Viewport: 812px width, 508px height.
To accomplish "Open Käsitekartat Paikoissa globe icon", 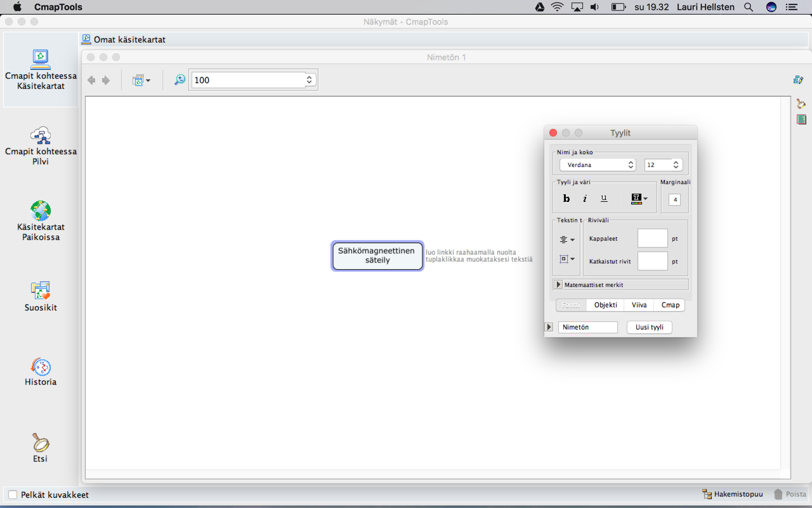I will 41,211.
